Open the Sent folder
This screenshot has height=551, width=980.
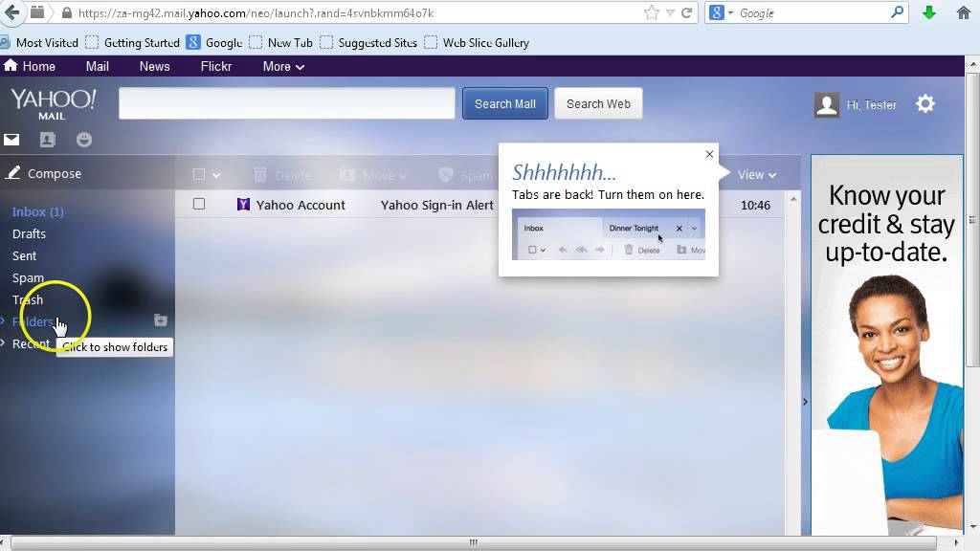pyautogui.click(x=24, y=256)
